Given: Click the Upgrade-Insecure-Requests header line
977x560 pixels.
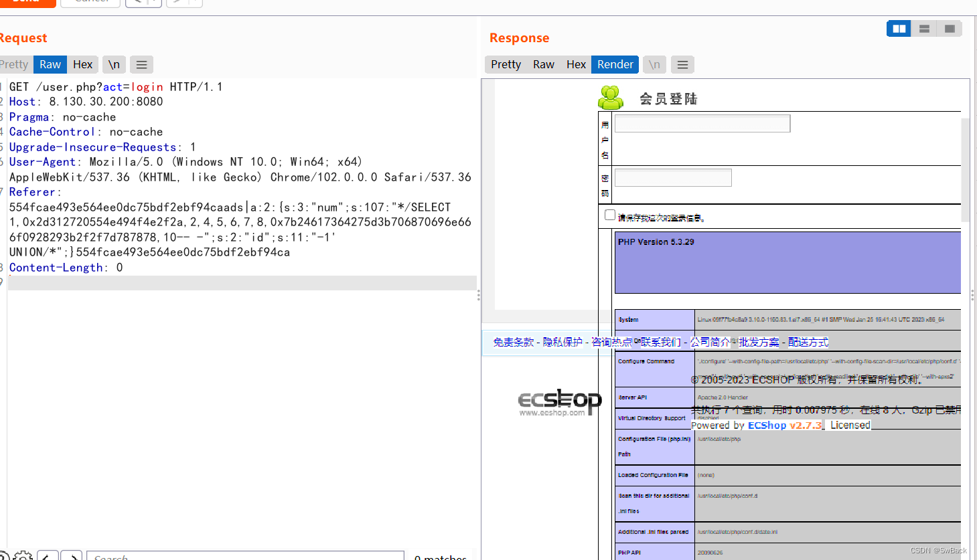Looking at the screenshot, I should 102,147.
